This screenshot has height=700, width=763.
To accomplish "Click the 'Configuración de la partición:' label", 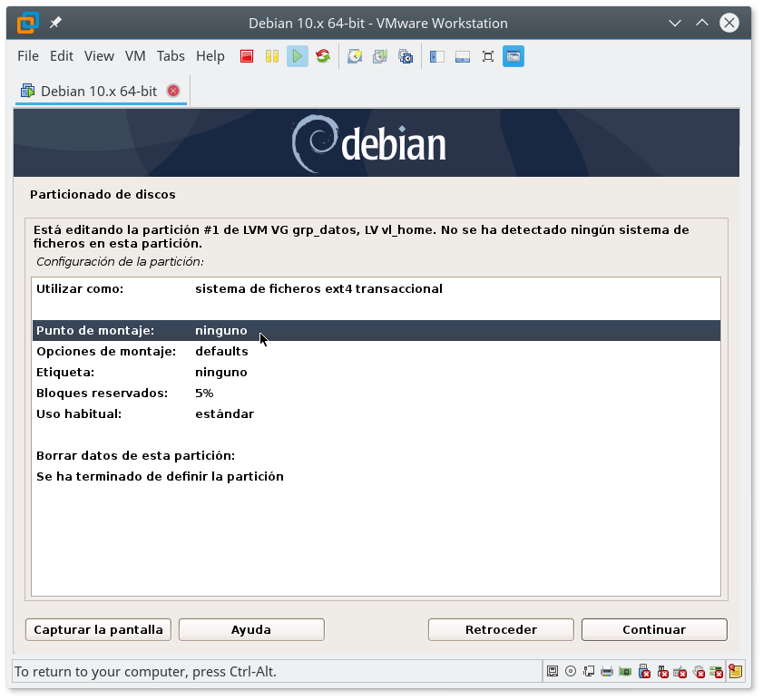I will [120, 262].
